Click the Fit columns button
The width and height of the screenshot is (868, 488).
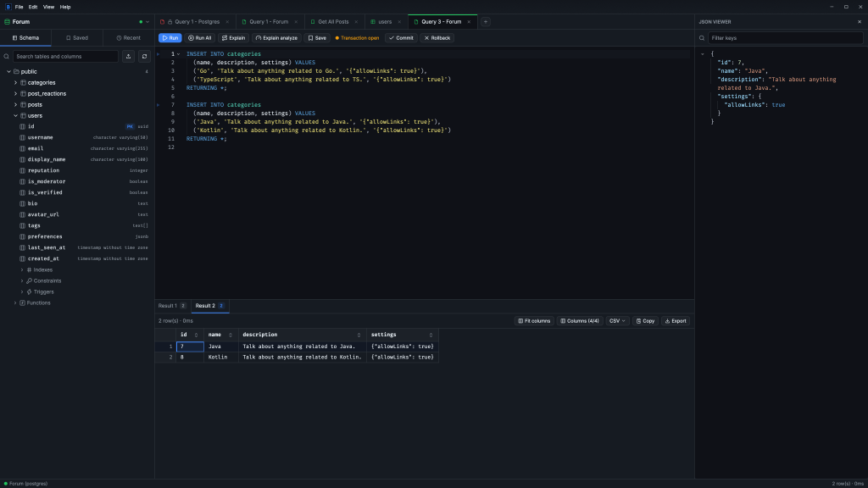[534, 321]
